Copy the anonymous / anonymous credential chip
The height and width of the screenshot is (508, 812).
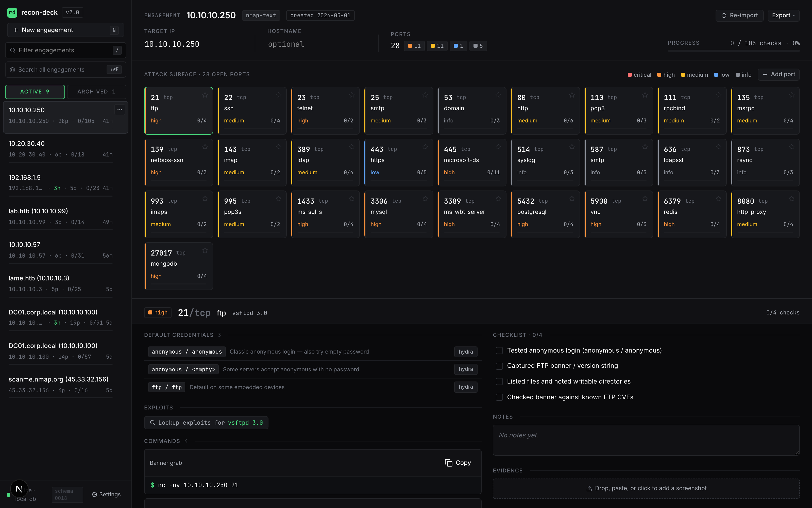point(187,352)
